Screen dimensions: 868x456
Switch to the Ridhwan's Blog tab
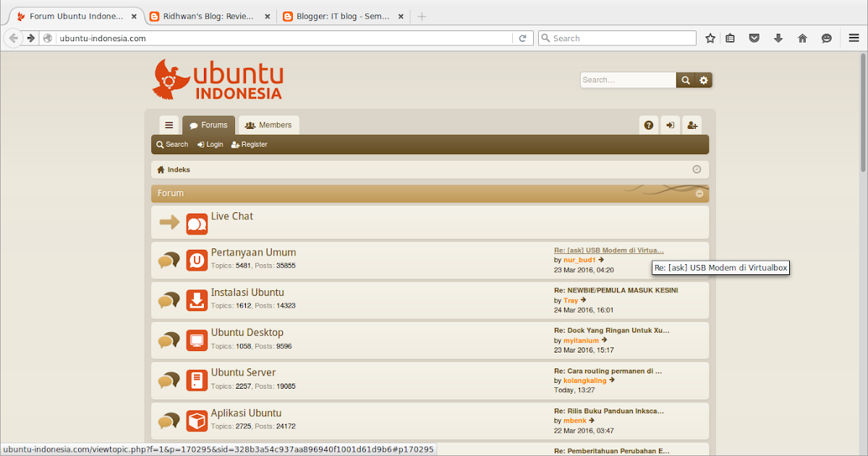click(x=205, y=14)
